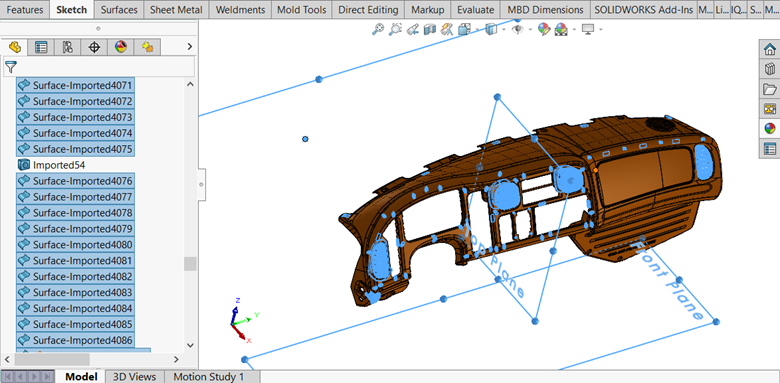The height and width of the screenshot is (383, 780).
Task: Expand more manager tabs with arrow
Action: point(189,47)
